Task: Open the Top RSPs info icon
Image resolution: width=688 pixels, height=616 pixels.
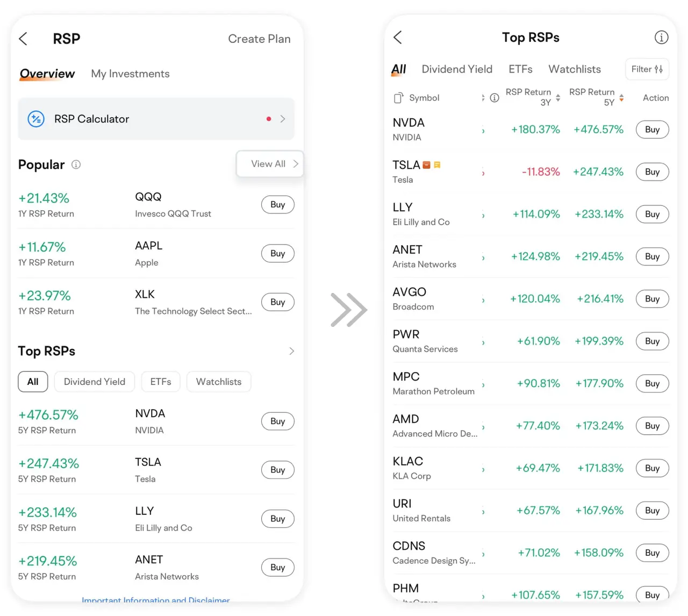Action: point(661,37)
